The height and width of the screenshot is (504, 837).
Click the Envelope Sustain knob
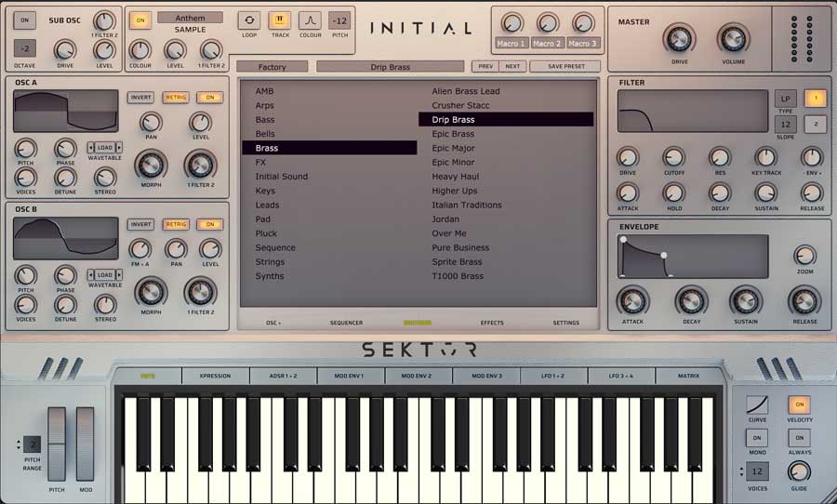746,301
